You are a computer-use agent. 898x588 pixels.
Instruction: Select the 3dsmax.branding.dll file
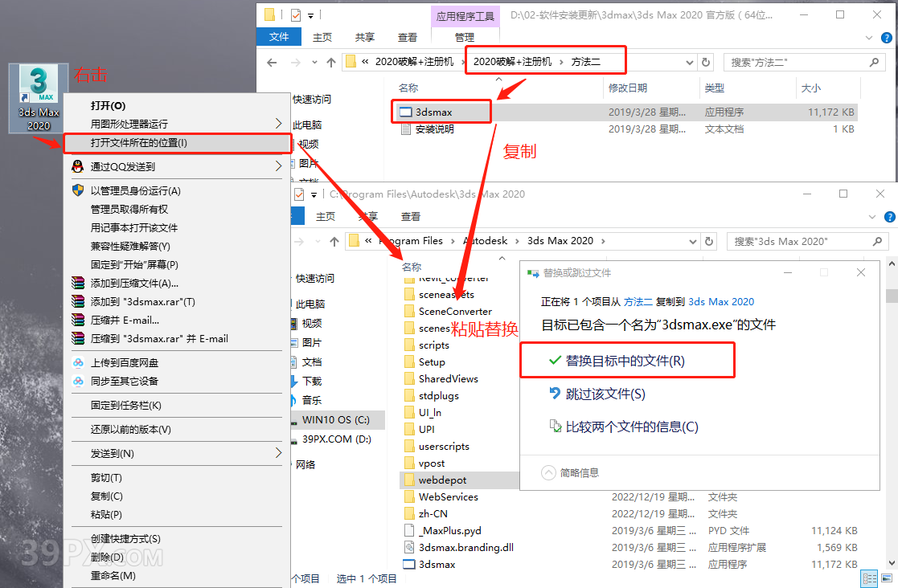tap(465, 547)
